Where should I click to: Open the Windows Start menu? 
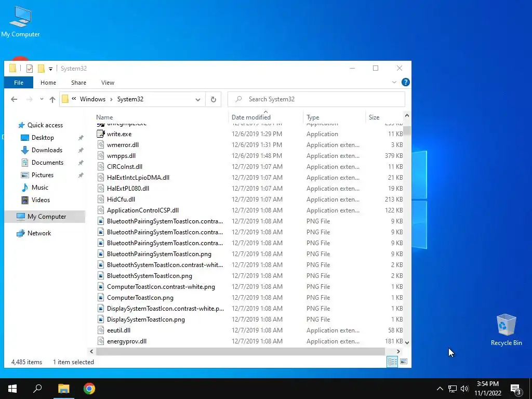tap(12, 389)
